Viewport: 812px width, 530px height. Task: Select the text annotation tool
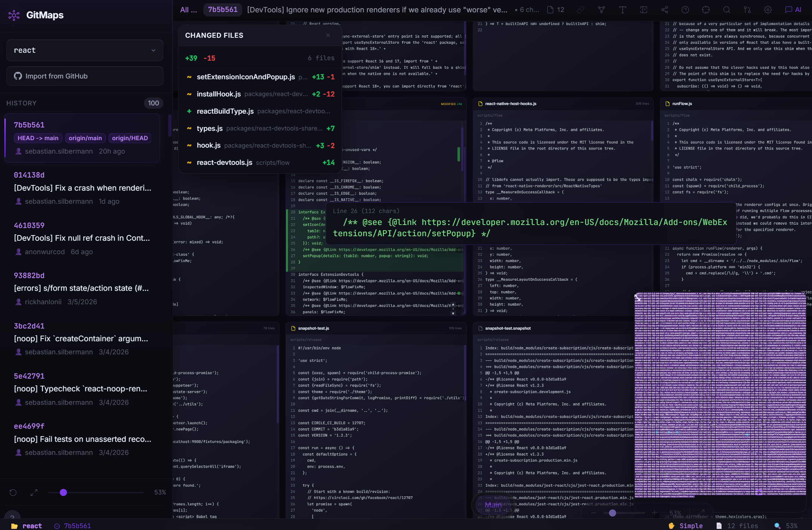click(622, 10)
